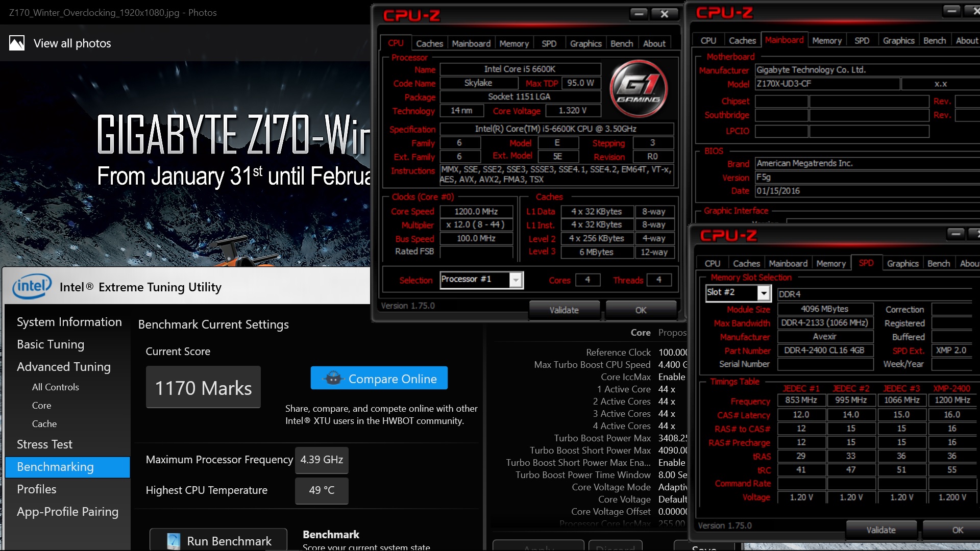Select Caches tab in SPD CPU-Z window
This screenshot has height=551, width=980.
pos(746,263)
